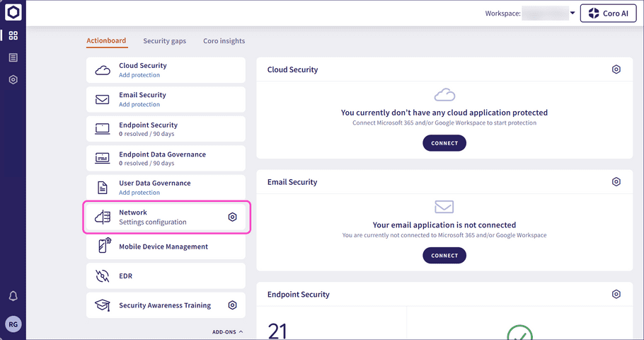This screenshot has height=340, width=644.
Task: Open the Coro AI button
Action: [609, 13]
